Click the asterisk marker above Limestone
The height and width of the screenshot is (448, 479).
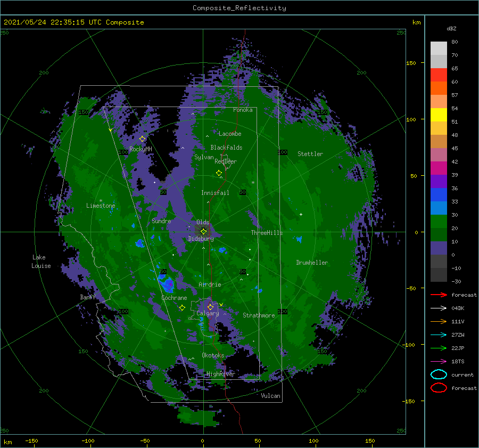(101, 201)
